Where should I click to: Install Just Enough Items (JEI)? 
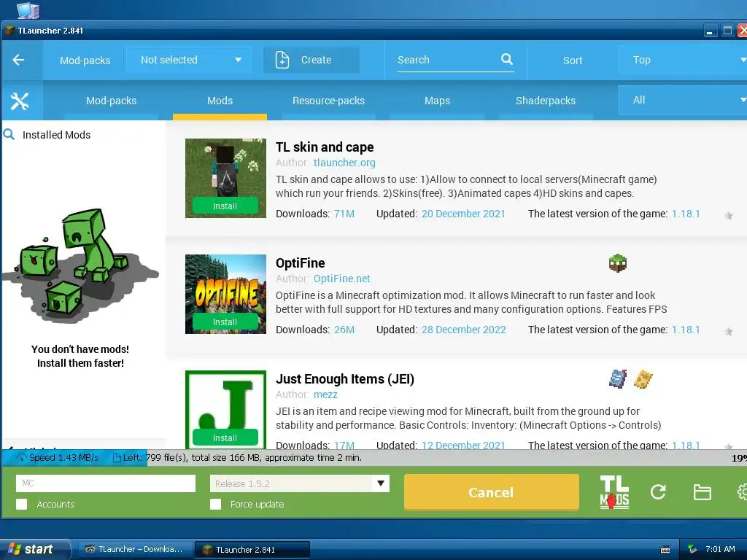click(x=225, y=437)
